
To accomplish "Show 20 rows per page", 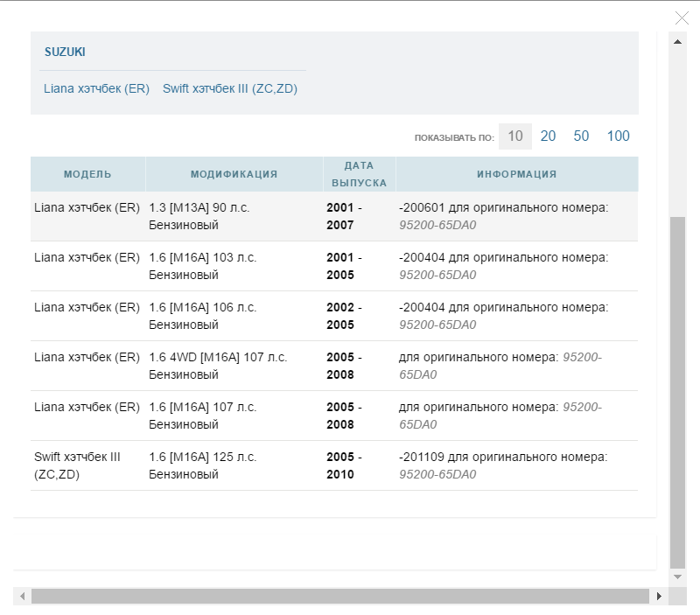I will (548, 136).
